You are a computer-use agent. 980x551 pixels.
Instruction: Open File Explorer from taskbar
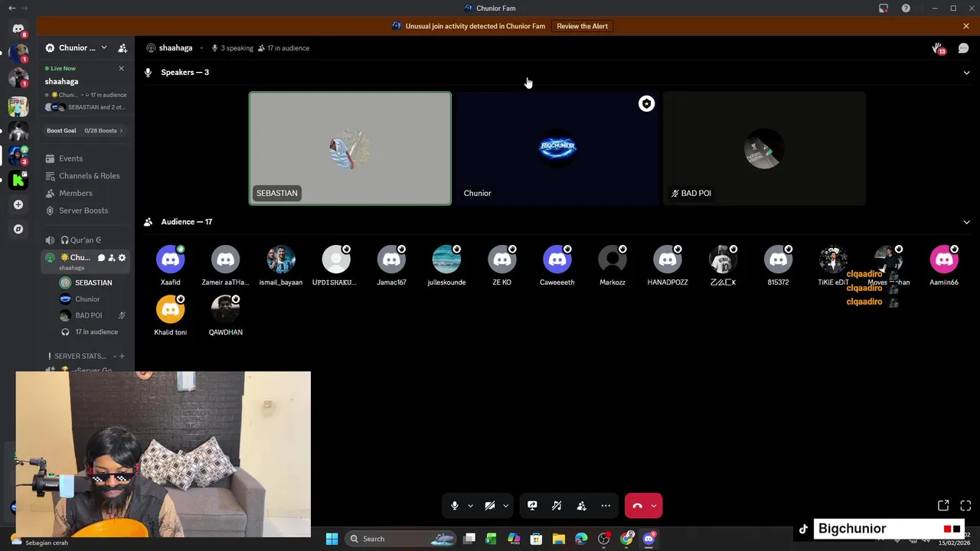558,539
